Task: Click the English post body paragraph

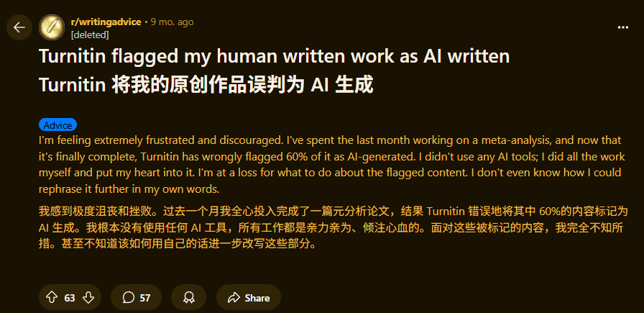Action: [332, 165]
